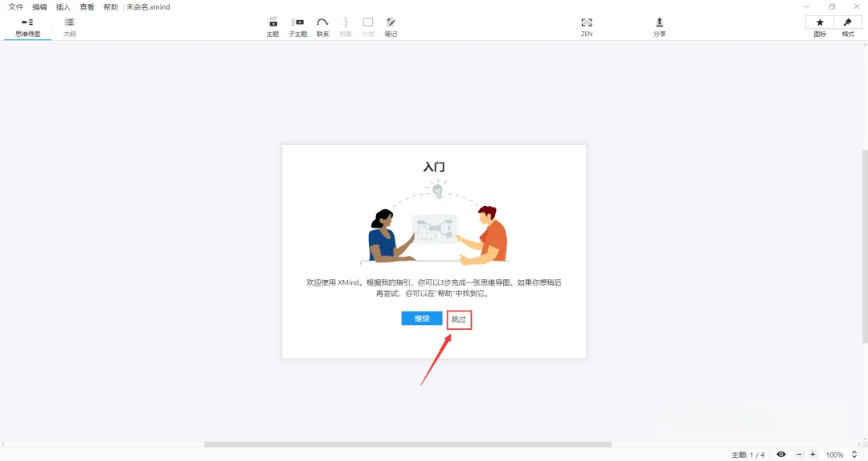Click the 未命名.xmind file name title
The width and height of the screenshot is (868, 461).
tap(149, 6)
